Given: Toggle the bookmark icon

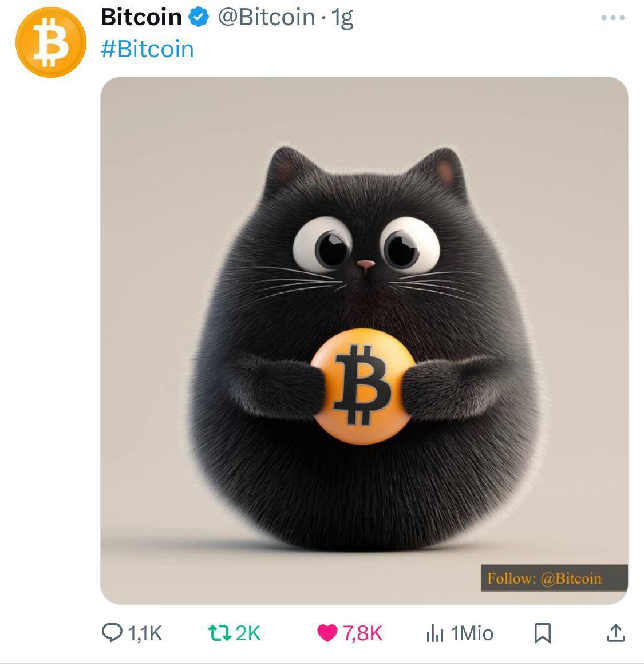Looking at the screenshot, I should tap(543, 633).
